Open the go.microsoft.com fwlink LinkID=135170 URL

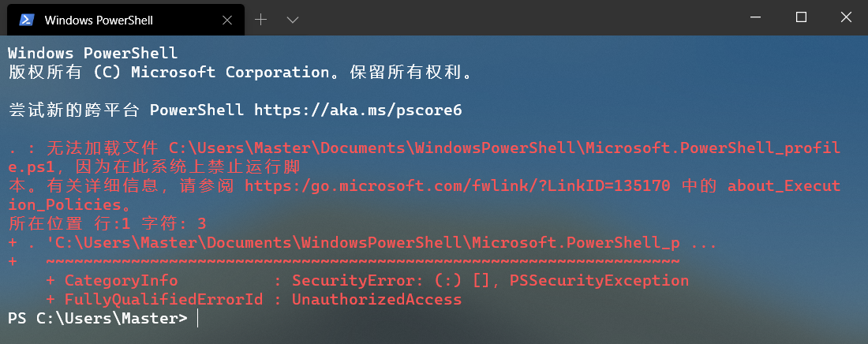[x=458, y=186]
